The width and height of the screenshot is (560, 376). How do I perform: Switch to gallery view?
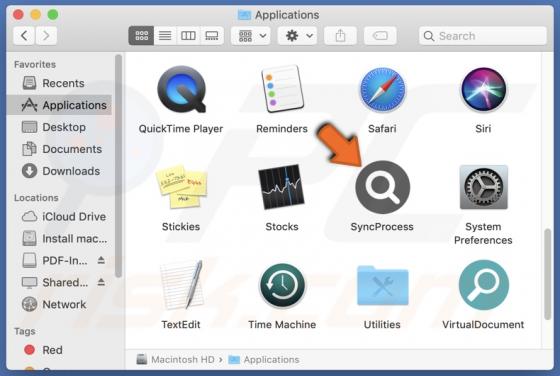click(x=212, y=36)
